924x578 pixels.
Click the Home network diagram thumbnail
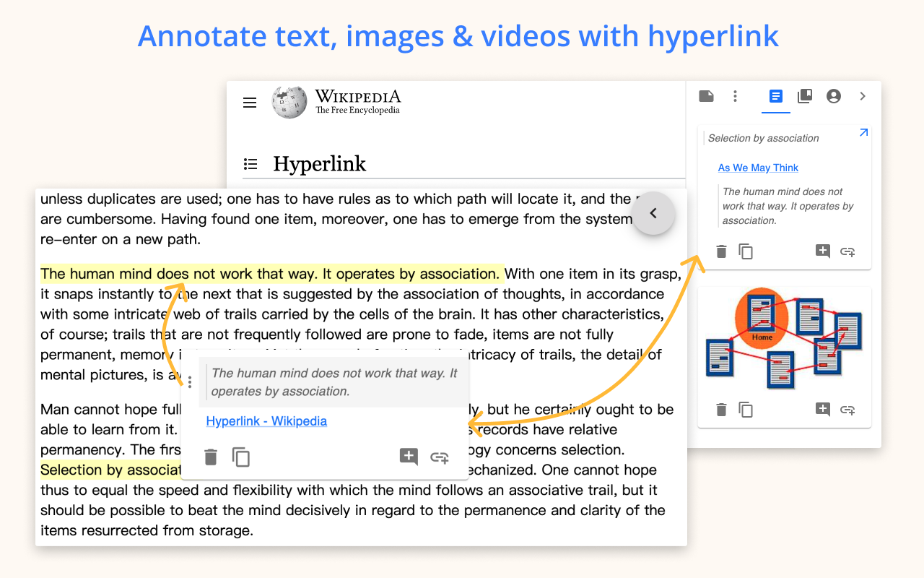pyautogui.click(x=785, y=337)
